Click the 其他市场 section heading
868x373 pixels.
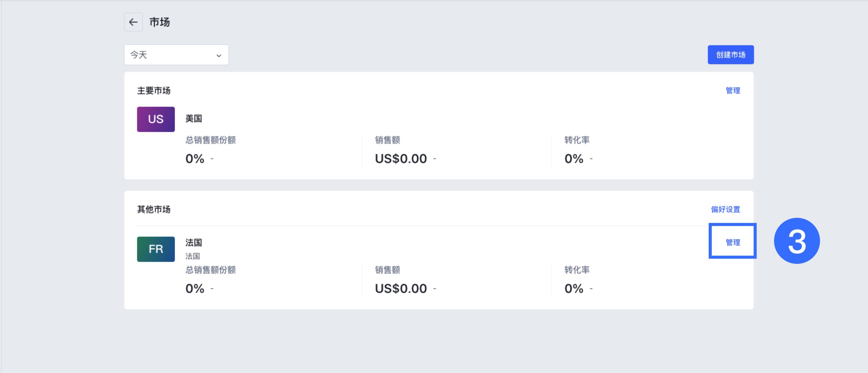[x=154, y=209]
